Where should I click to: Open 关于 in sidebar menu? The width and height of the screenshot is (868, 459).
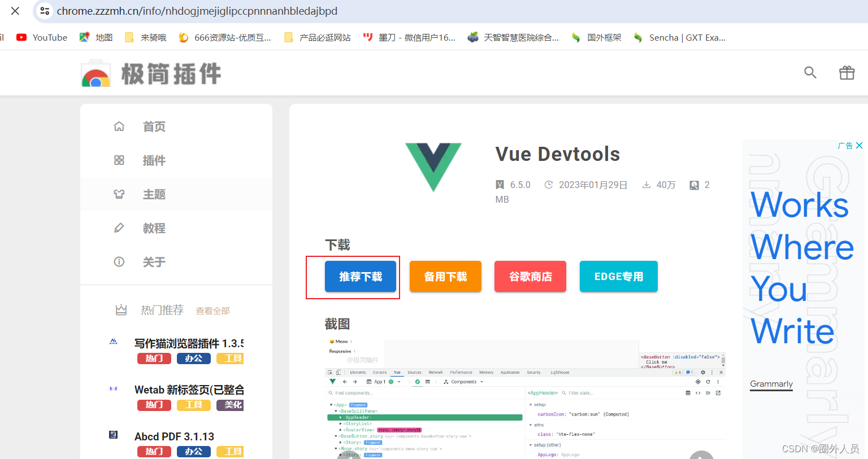point(154,262)
